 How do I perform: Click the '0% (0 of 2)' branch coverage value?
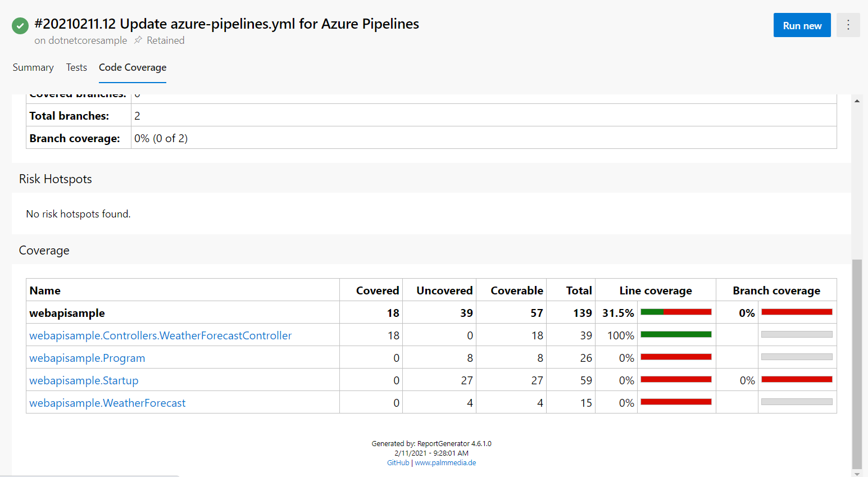pos(161,138)
